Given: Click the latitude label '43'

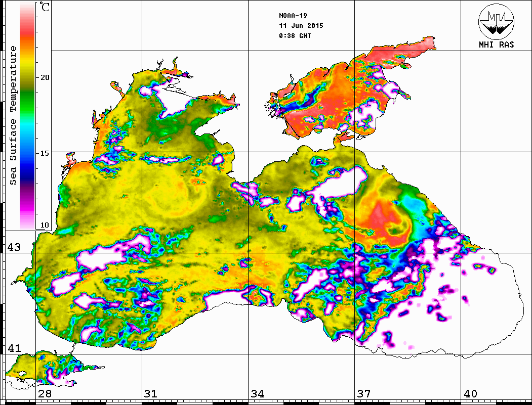Looking at the screenshot, I should (14, 247).
